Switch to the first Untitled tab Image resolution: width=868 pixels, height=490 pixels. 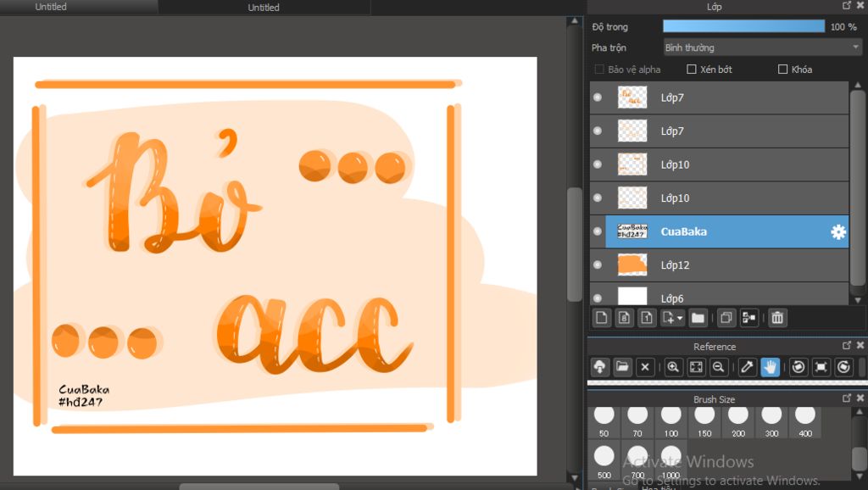pos(51,7)
